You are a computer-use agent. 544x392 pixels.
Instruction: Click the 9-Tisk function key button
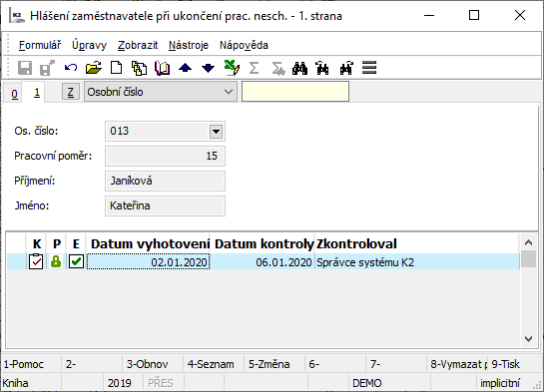pyautogui.click(x=515, y=364)
